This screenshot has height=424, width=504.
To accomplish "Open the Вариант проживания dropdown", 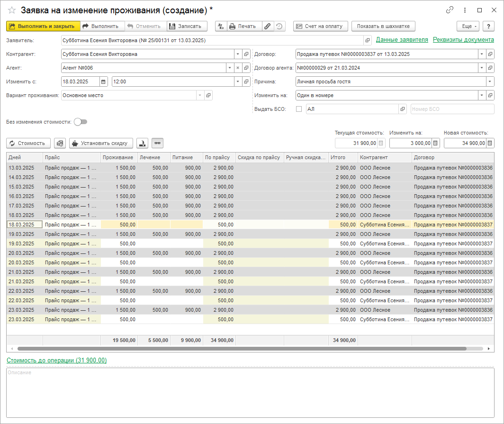I will (200, 95).
